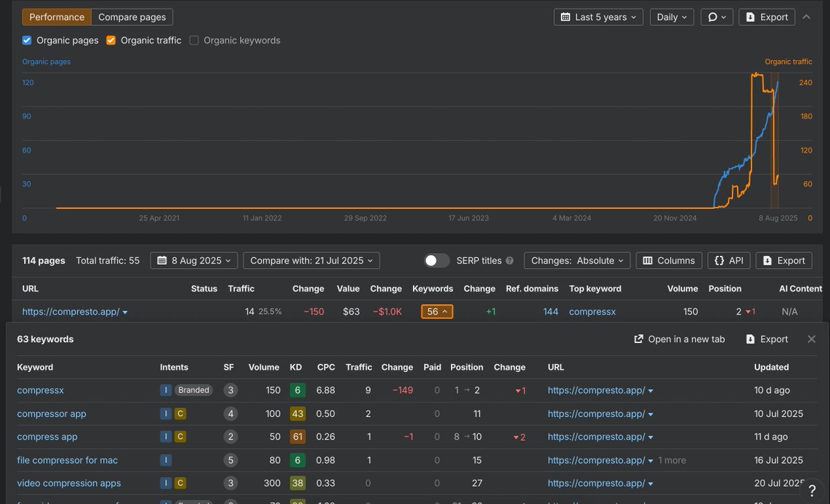
Task: Click the help question mark icon
Action: (x=812, y=490)
